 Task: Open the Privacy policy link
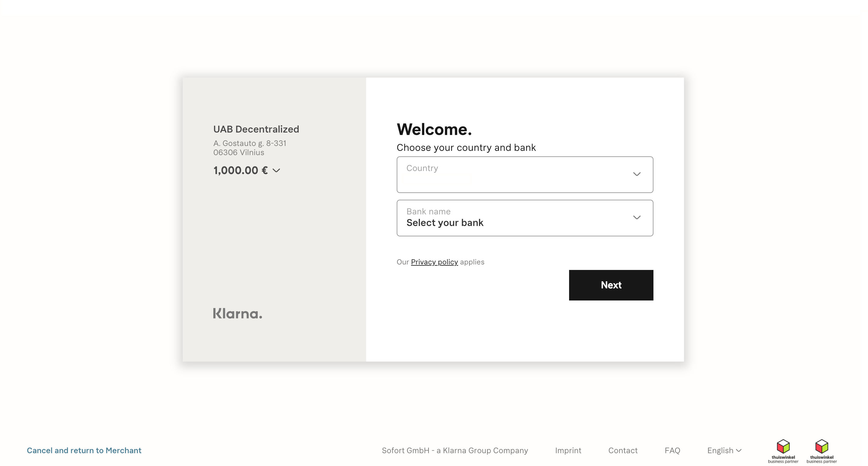click(434, 262)
